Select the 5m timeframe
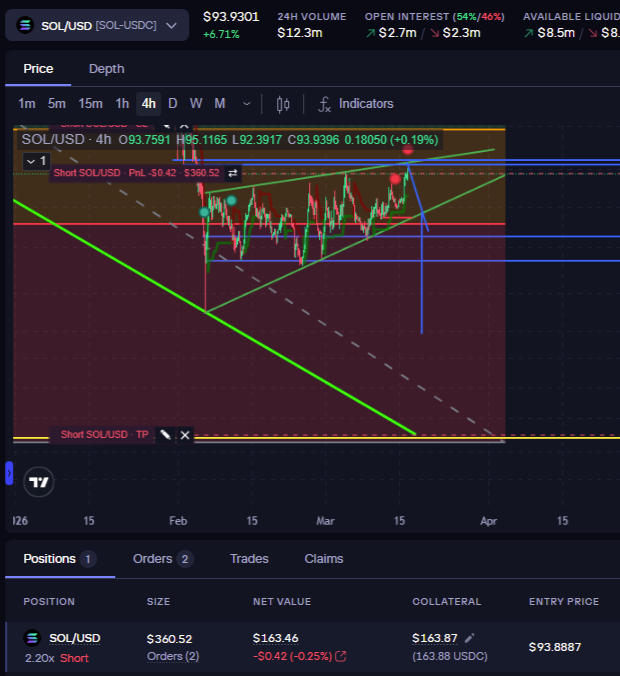 pos(56,103)
